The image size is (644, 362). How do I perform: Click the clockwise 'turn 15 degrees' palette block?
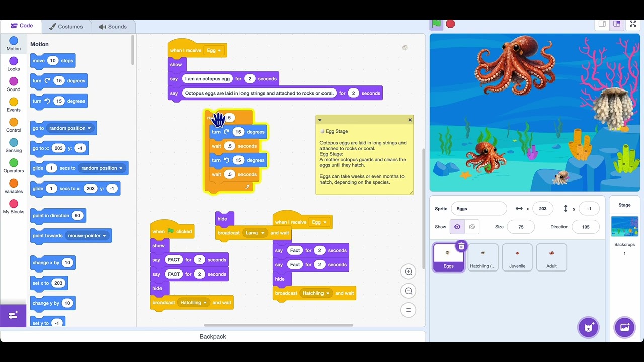(59, 81)
